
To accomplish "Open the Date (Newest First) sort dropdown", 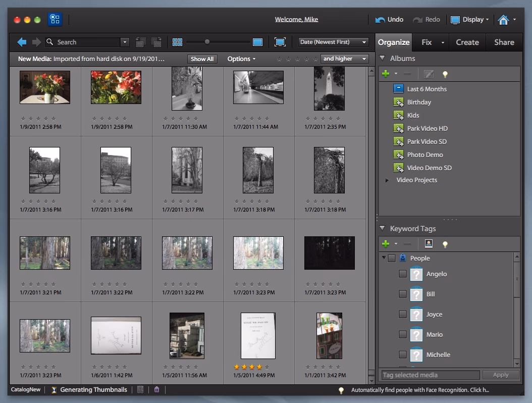I will point(333,41).
